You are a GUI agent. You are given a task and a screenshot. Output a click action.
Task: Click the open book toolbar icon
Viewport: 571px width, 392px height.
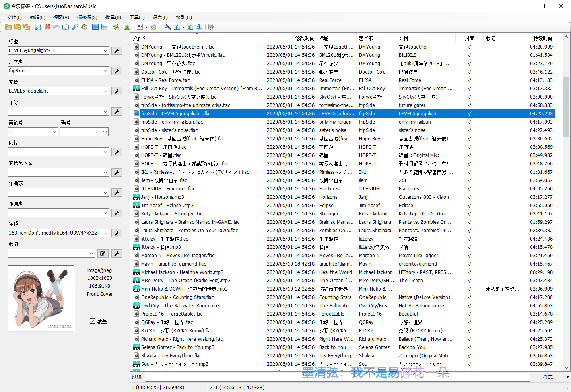click(x=66, y=27)
